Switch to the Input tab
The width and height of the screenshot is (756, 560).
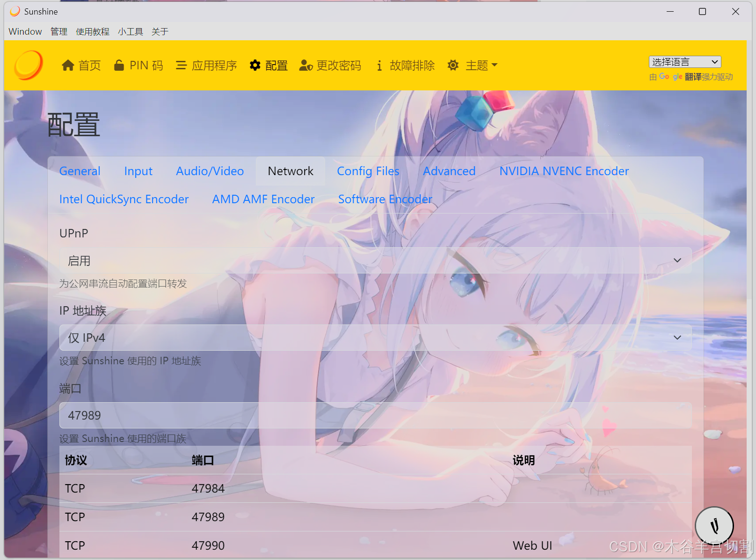pos(138,171)
